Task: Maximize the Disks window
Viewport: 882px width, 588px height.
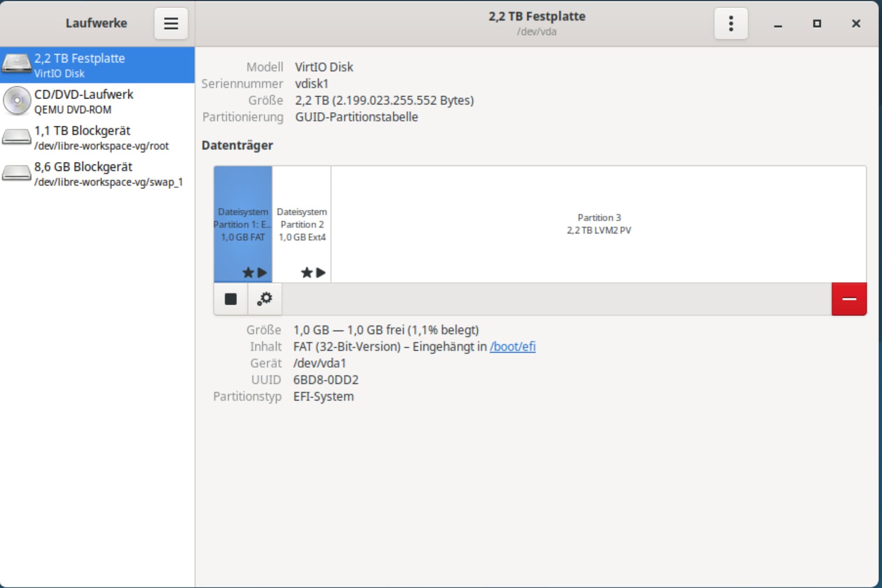Action: [x=817, y=23]
